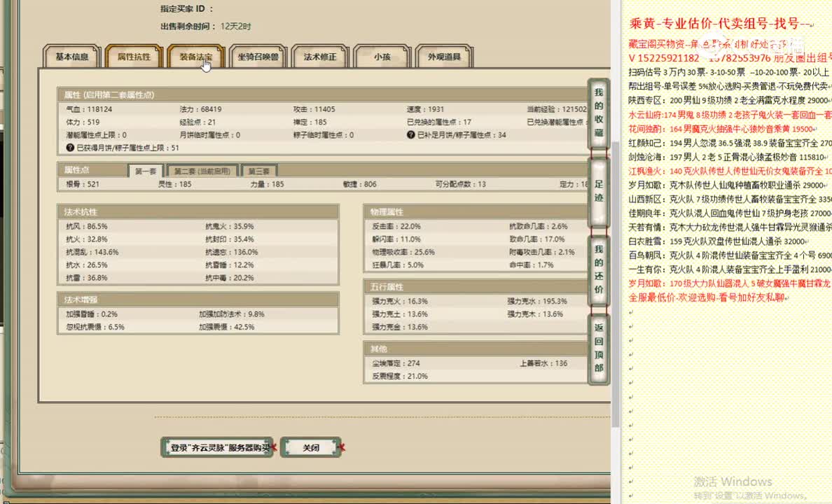The image size is (832, 504).
Task: Open the 足迹 side button
Action: coord(599,191)
